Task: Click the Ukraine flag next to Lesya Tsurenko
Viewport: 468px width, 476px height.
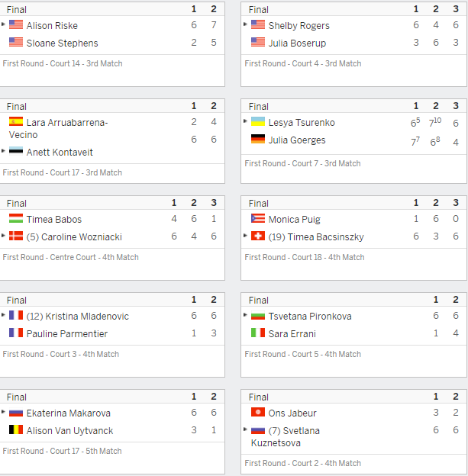Action: [258, 121]
